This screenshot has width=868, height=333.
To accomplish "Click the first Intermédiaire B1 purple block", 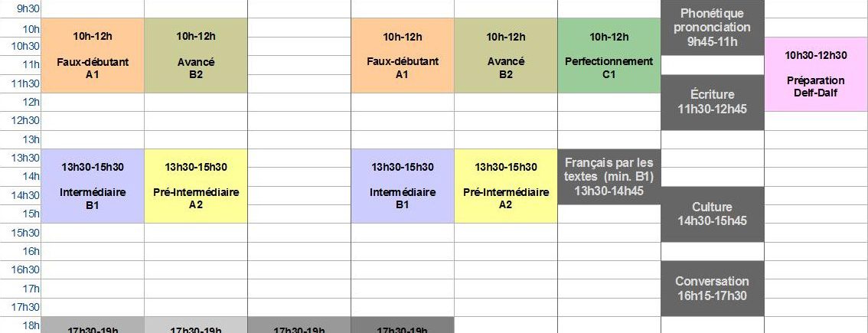I will (x=93, y=186).
